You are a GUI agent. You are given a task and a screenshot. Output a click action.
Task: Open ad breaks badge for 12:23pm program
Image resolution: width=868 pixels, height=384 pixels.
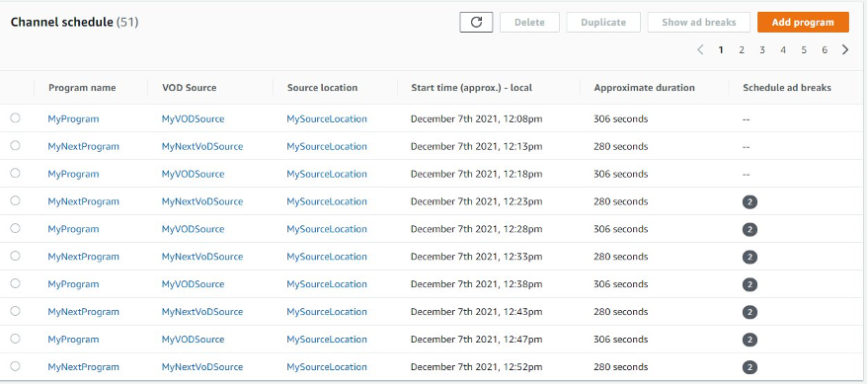coord(750,202)
